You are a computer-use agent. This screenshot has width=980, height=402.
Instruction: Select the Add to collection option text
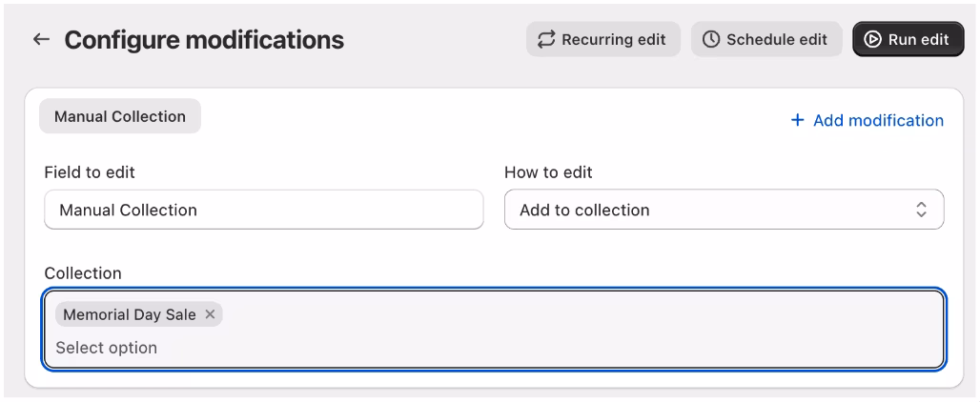pyautogui.click(x=584, y=211)
